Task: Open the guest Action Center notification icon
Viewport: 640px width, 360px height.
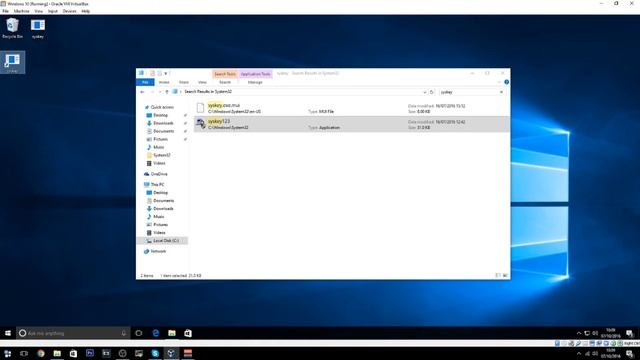Action: point(629,333)
